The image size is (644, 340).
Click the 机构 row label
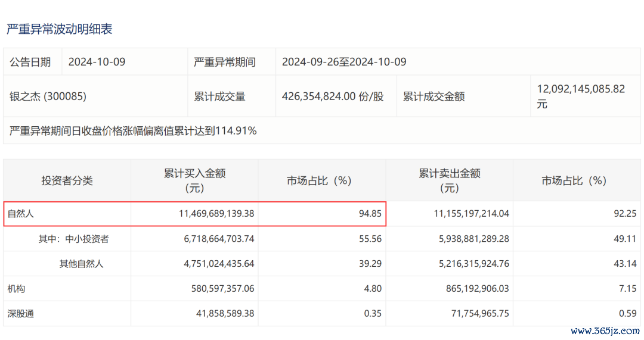pos(17,289)
